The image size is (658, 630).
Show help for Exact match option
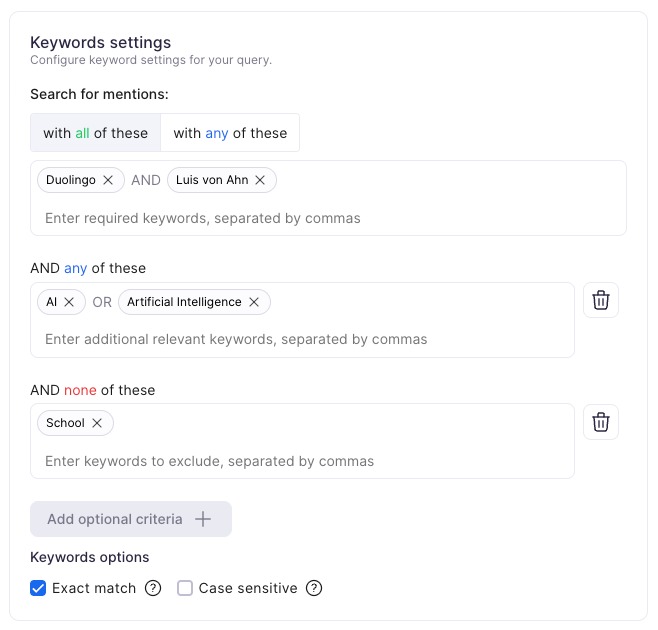tap(153, 588)
